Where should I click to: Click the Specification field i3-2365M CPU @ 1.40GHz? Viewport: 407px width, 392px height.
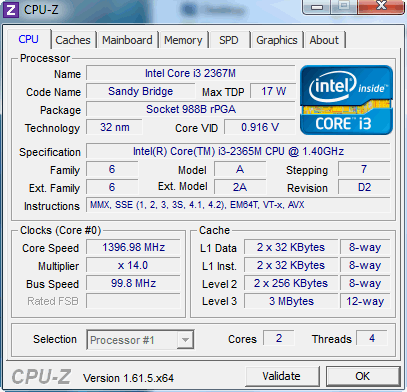pos(238,151)
